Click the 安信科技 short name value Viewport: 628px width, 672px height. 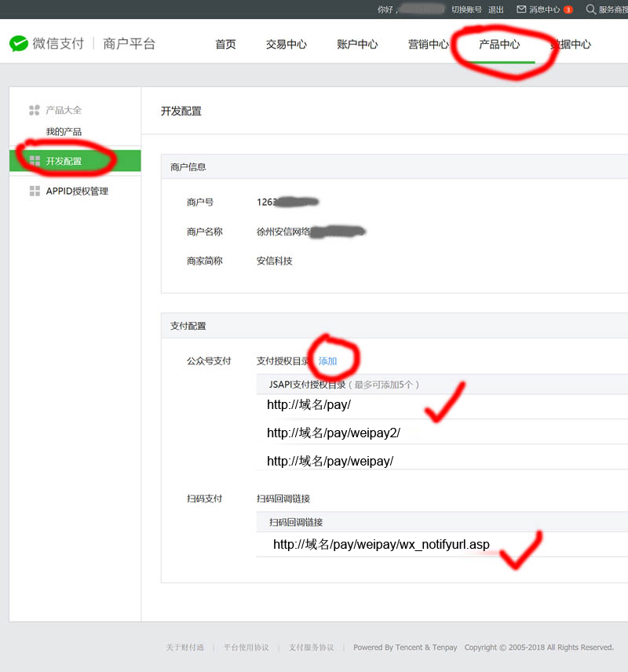pos(274,261)
